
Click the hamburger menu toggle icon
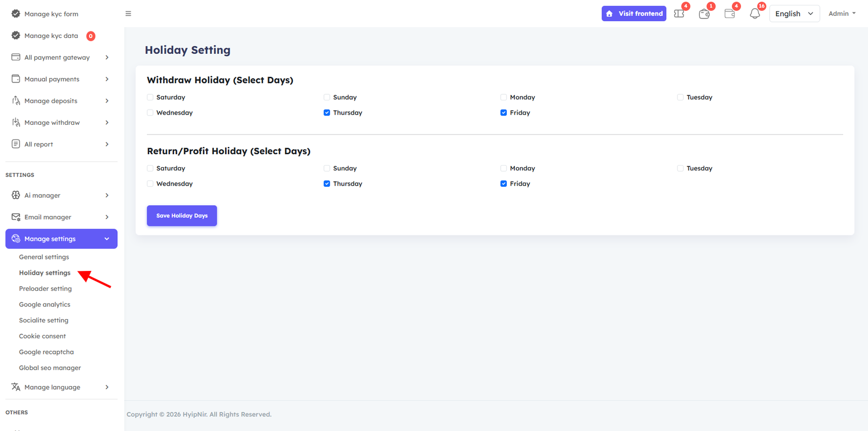128,14
